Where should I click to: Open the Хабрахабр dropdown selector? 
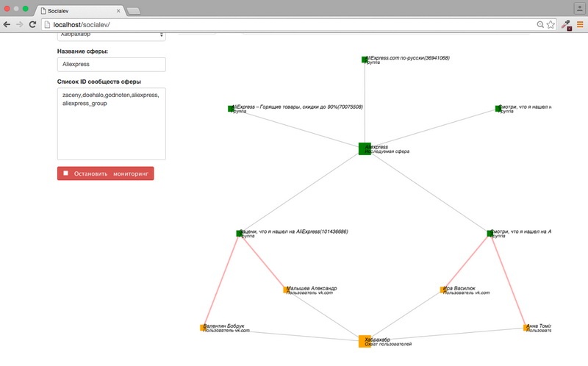(x=112, y=35)
